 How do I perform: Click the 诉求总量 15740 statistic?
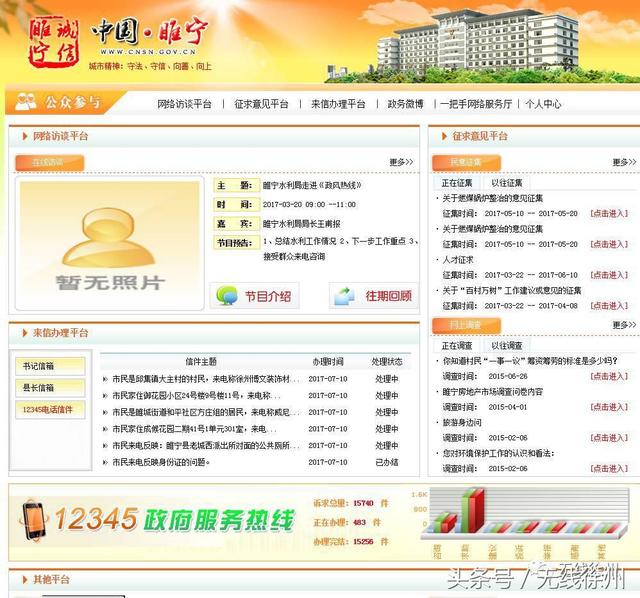pos(351,503)
